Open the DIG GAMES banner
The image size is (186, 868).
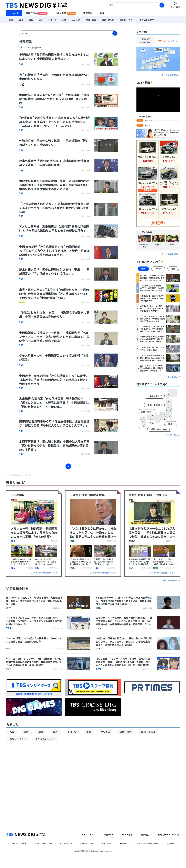click(34, 707)
